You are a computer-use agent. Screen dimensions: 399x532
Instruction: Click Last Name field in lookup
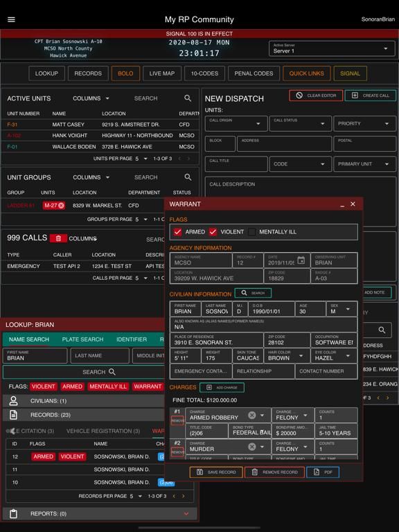click(100, 355)
